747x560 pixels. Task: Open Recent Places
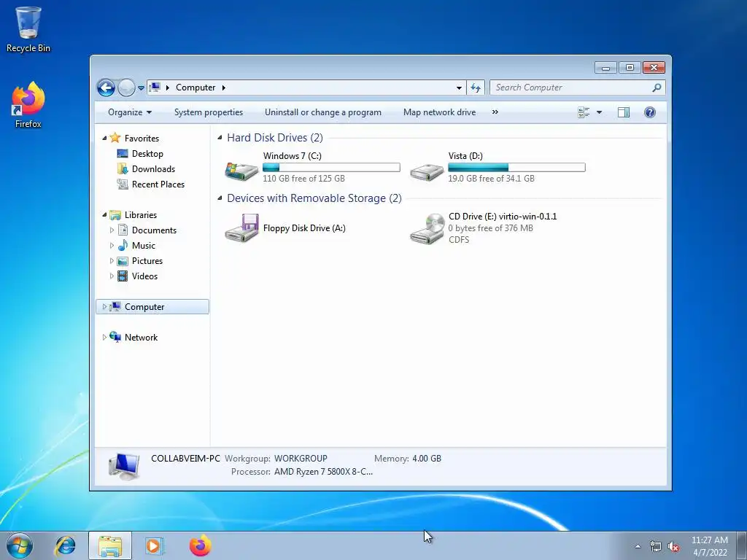point(158,184)
